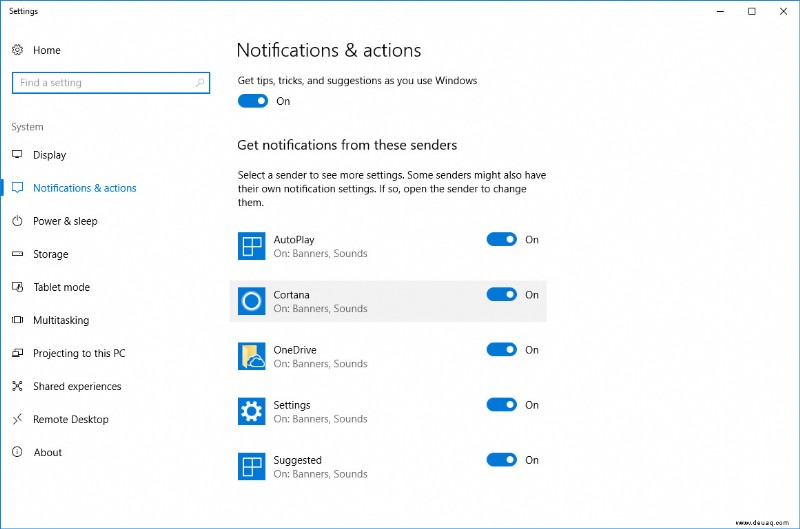This screenshot has width=800, height=529.
Task: Click the Power & sleep icon
Action: pyautogui.click(x=17, y=221)
